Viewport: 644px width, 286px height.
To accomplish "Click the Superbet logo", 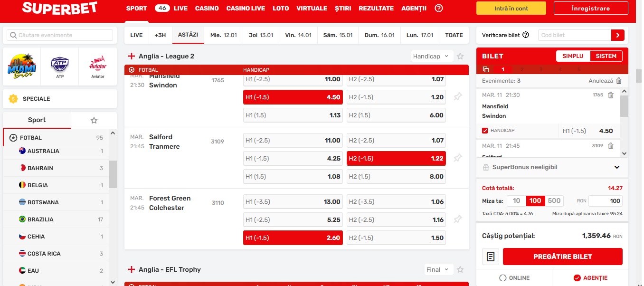I will coord(60,8).
